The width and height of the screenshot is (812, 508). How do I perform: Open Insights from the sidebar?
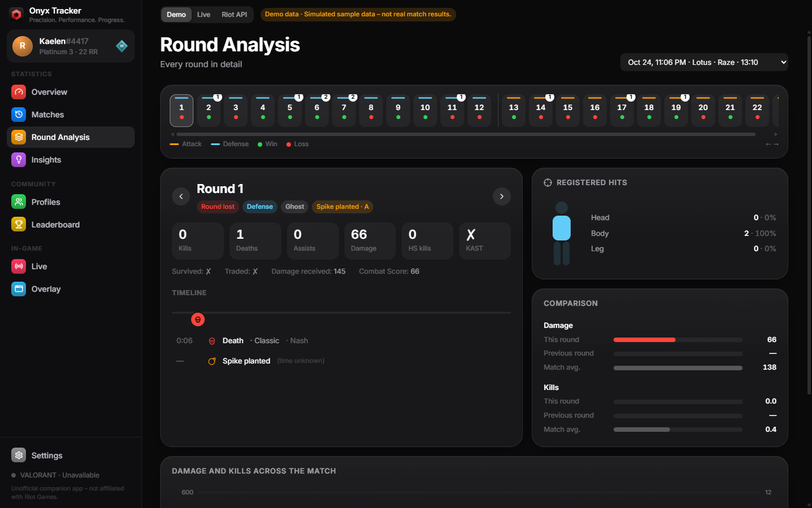click(70, 160)
